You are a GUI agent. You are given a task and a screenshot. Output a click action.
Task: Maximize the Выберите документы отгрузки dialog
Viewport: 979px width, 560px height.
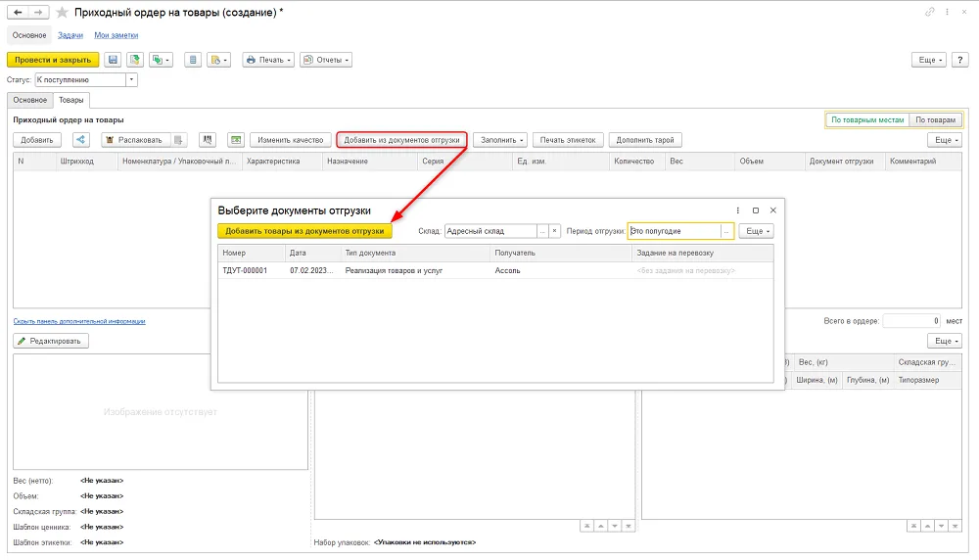click(x=756, y=210)
